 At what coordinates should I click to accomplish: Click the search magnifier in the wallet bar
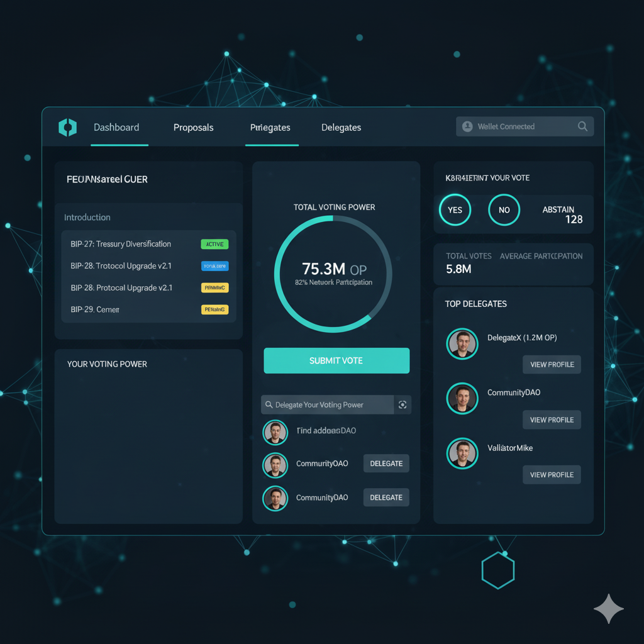(583, 126)
